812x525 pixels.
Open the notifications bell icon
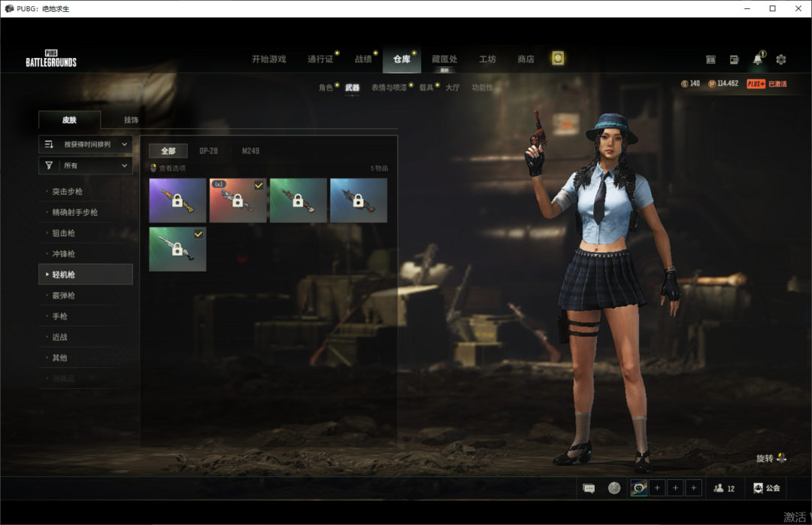[x=758, y=59]
